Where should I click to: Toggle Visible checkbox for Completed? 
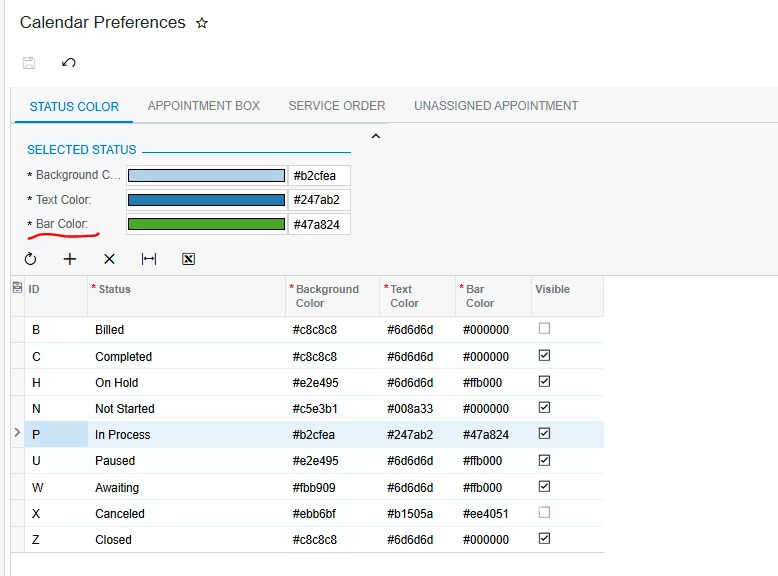pyautogui.click(x=544, y=355)
